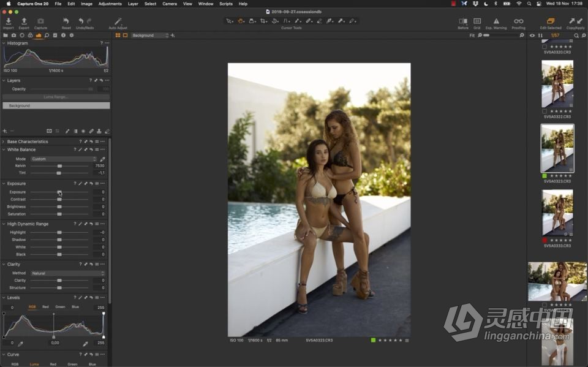Viewport: 588px width, 367px height.
Task: Select the Luma tab in Curve
Action: pyautogui.click(x=34, y=364)
